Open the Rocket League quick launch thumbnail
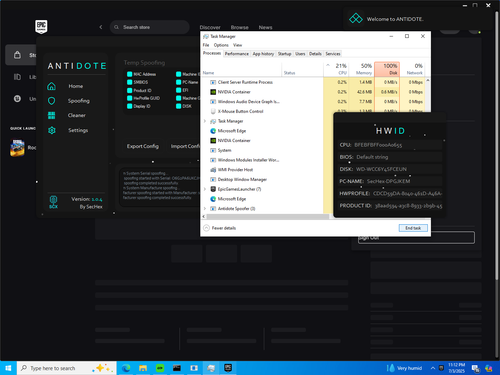The width and height of the screenshot is (500, 375). [17, 148]
